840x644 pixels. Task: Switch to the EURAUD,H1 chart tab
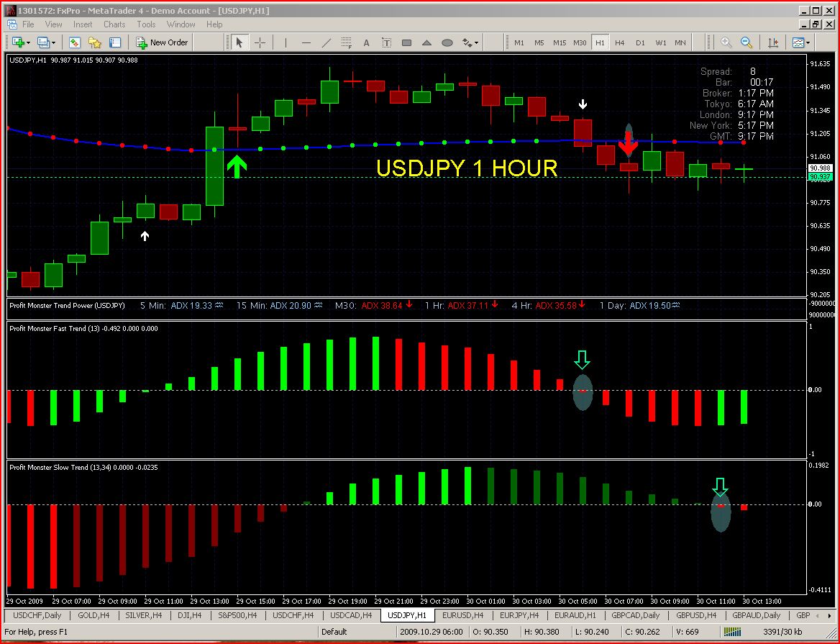point(575,615)
